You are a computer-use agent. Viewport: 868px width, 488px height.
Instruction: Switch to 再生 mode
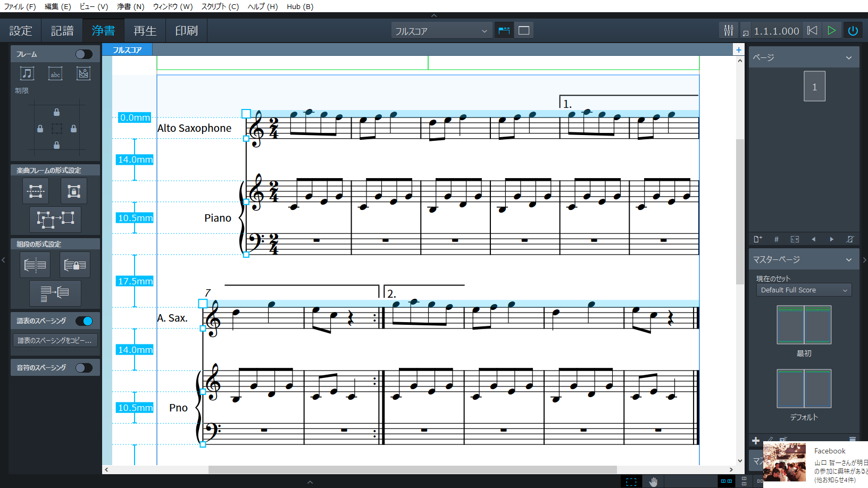pos(145,31)
